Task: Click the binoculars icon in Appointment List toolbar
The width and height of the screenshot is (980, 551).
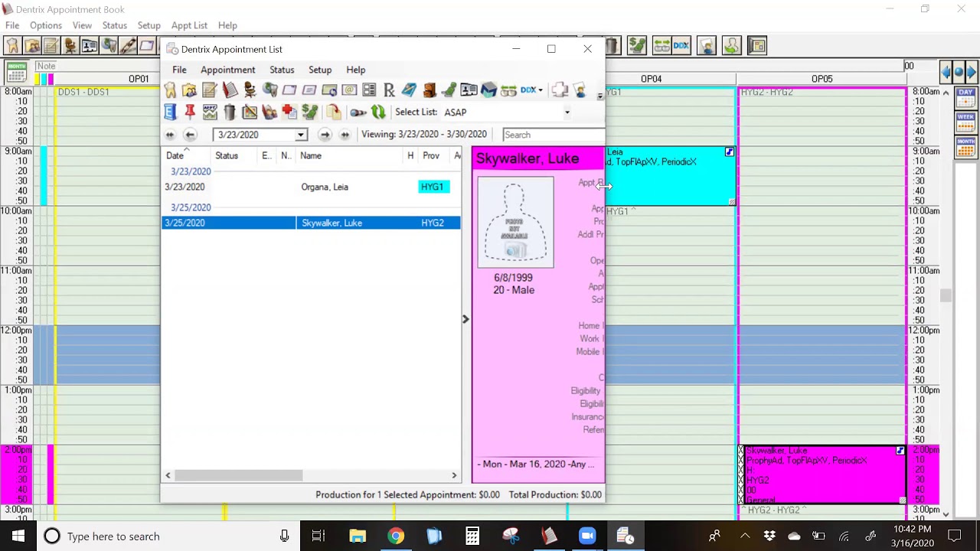Action: click(x=508, y=90)
